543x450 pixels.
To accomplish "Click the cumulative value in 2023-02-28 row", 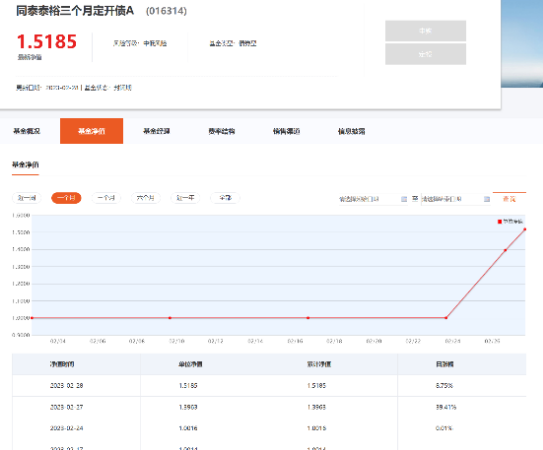I will coord(317,386).
